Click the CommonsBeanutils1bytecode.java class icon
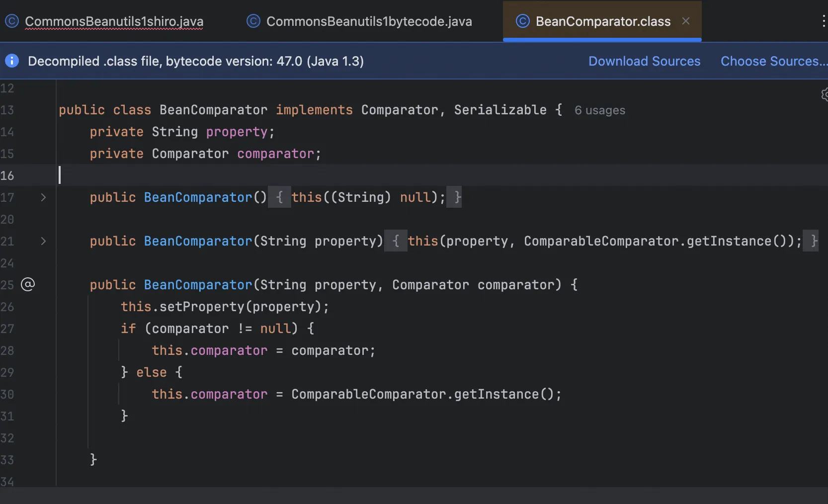The width and height of the screenshot is (828, 504). point(253,21)
